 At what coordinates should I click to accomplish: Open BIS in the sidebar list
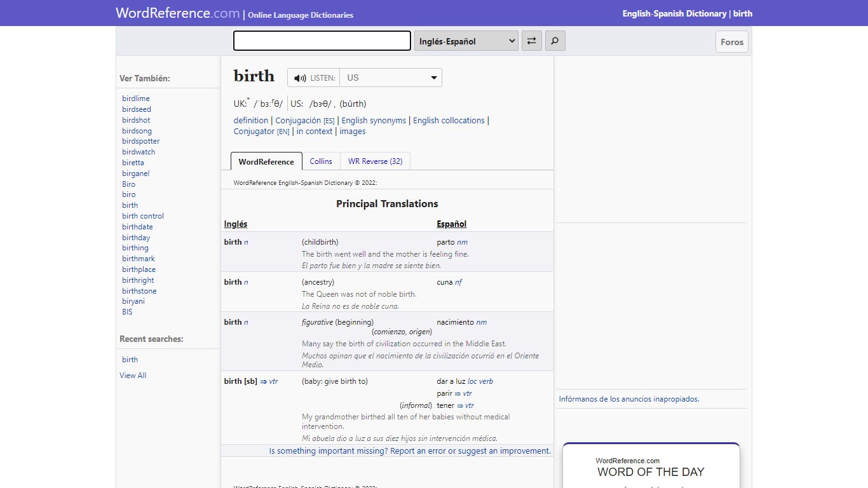pyautogui.click(x=127, y=312)
